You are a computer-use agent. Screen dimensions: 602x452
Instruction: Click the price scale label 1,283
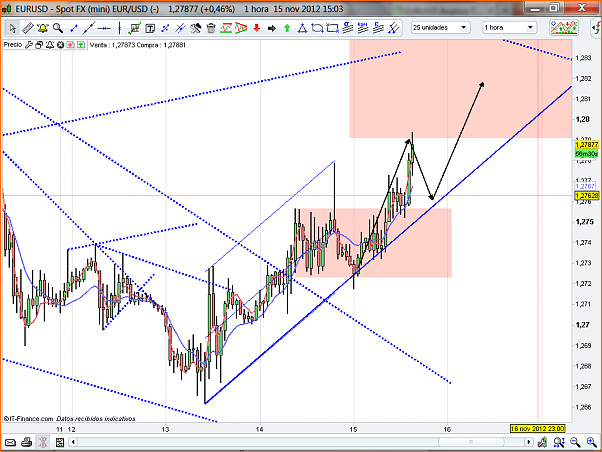pyautogui.click(x=584, y=58)
